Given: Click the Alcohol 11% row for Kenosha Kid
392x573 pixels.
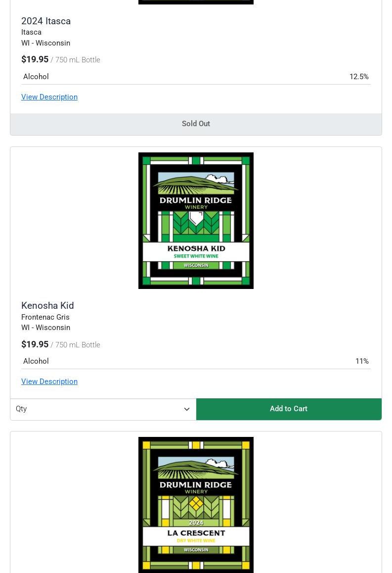Looking at the screenshot, I should pyautogui.click(x=196, y=361).
